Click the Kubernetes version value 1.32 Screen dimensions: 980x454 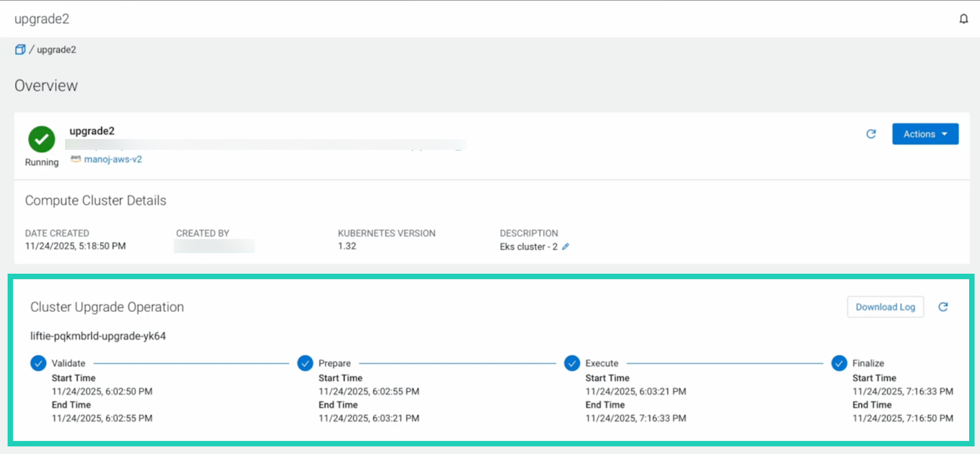pos(347,246)
